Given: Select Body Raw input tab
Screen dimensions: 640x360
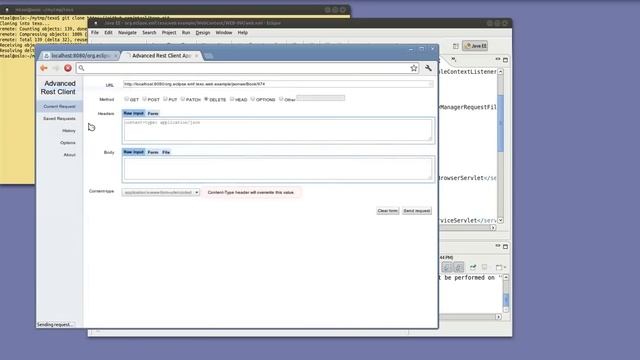Looking at the screenshot, I should click(x=133, y=152).
